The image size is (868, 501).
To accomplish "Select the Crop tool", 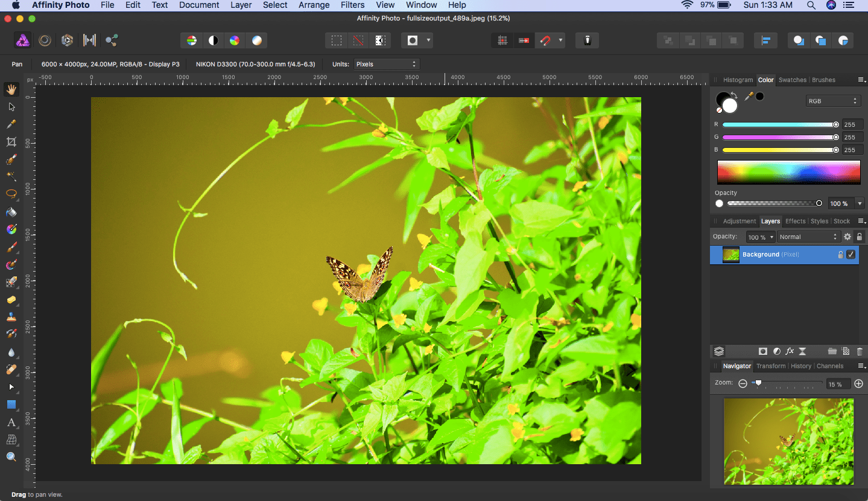I will pyautogui.click(x=11, y=142).
